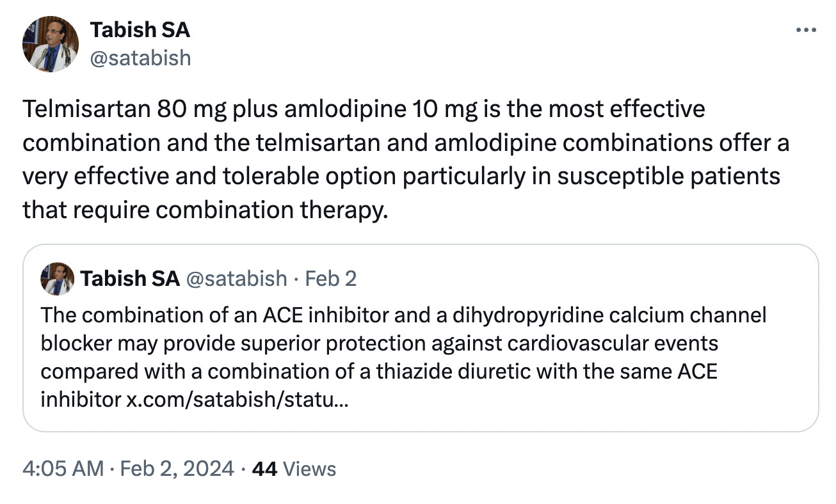This screenshot has width=836, height=504.
Task: Select the line starting "combination and the telmisartan"
Action: tap(406, 142)
